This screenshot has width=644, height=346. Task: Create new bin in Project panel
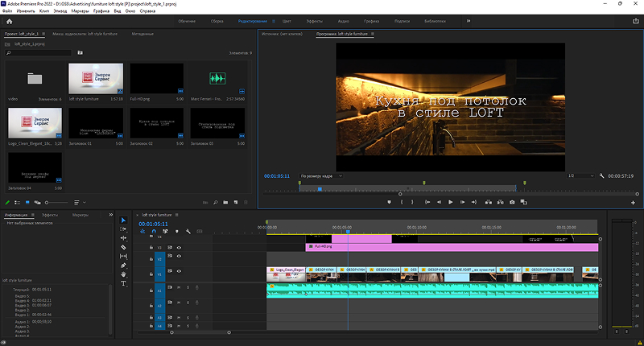[x=225, y=202]
